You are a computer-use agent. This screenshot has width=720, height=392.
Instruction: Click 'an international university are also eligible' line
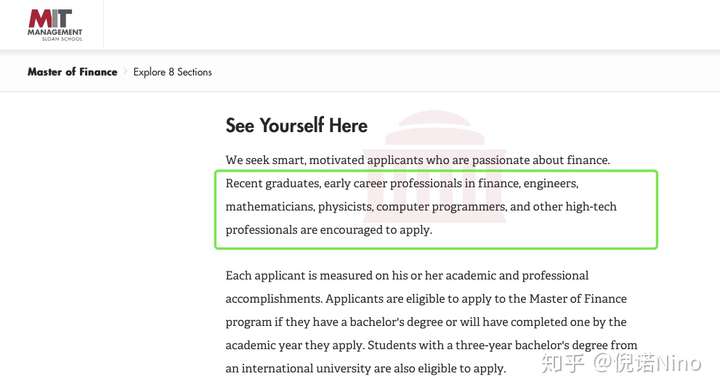pos(366,369)
